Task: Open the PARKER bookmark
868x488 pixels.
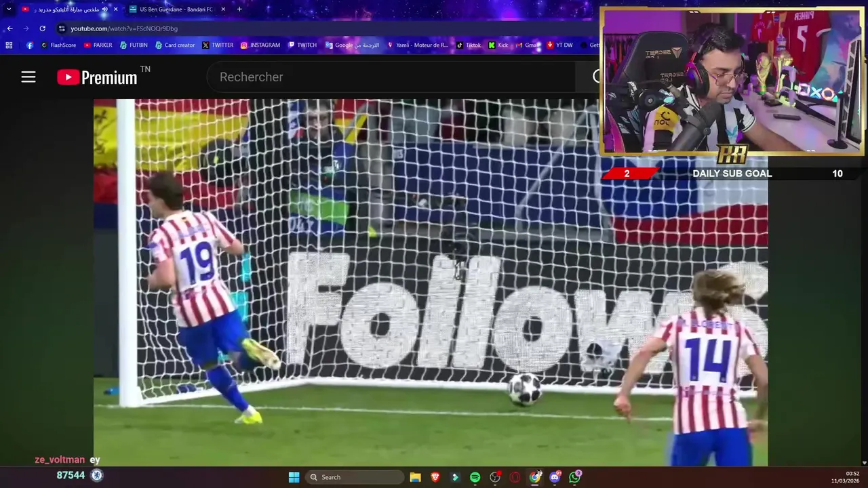Action: 98,45
